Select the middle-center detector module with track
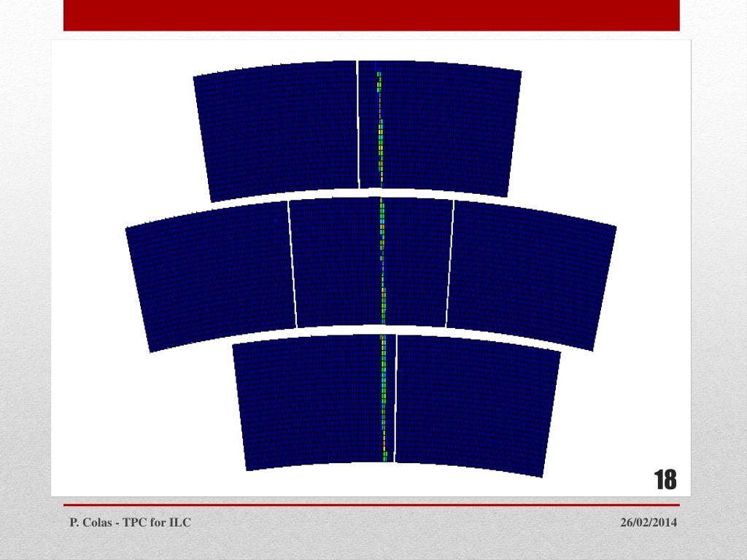747x560 pixels. 371,262
